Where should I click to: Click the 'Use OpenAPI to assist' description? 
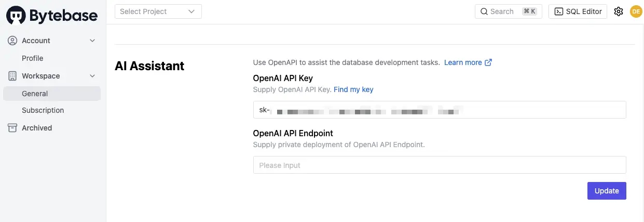click(347, 62)
